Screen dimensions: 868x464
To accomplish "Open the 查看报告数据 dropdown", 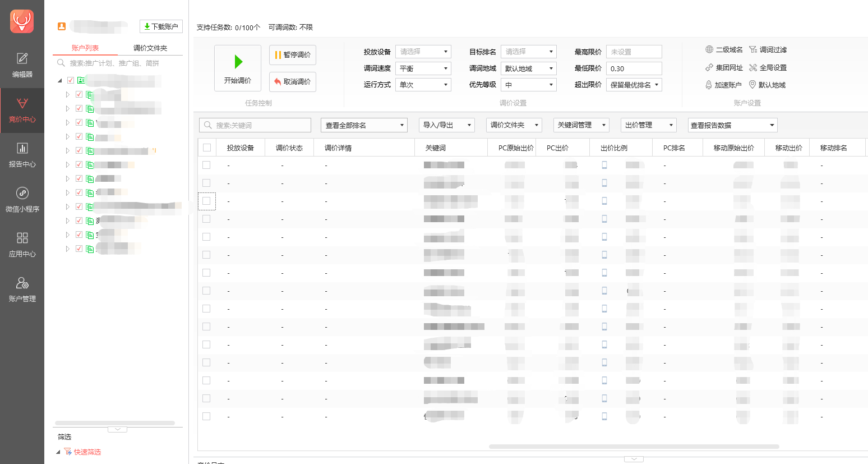I will pyautogui.click(x=733, y=125).
